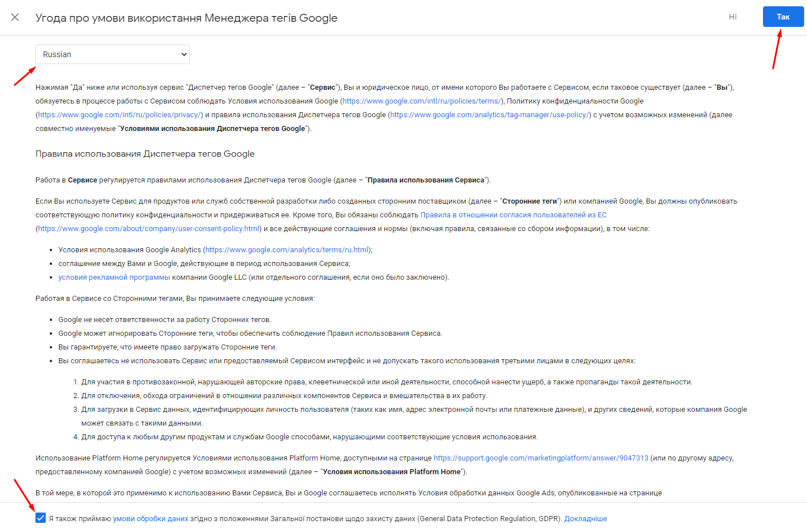807x532 pixels.
Task: Close the terms agreement dialog with X
Action: (x=15, y=17)
